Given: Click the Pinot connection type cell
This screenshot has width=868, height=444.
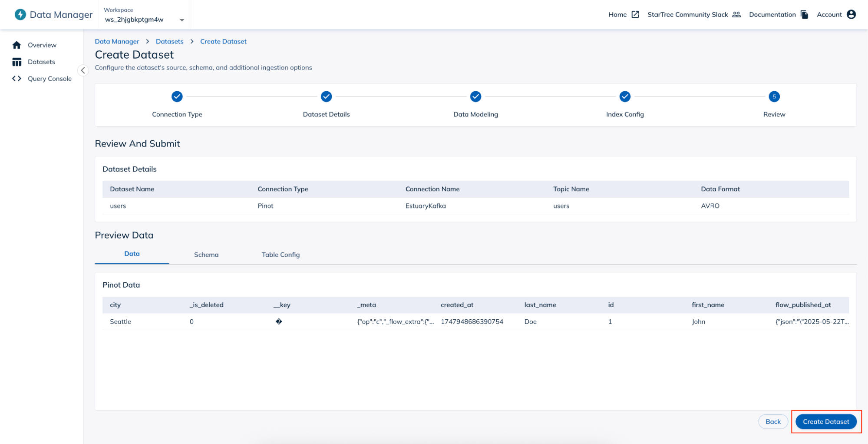Looking at the screenshot, I should [x=265, y=206].
